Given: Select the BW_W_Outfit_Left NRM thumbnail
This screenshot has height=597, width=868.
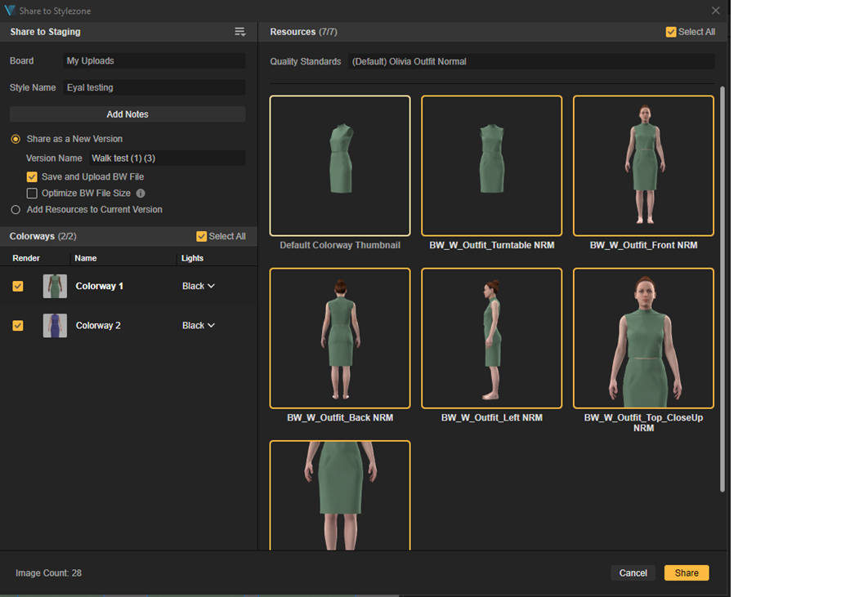Looking at the screenshot, I should [491, 338].
